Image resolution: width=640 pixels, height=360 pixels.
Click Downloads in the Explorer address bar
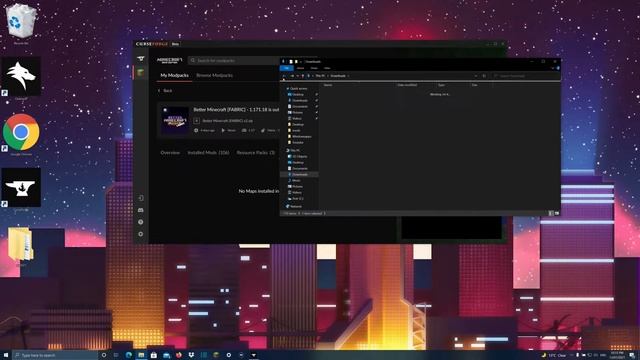click(x=338, y=76)
